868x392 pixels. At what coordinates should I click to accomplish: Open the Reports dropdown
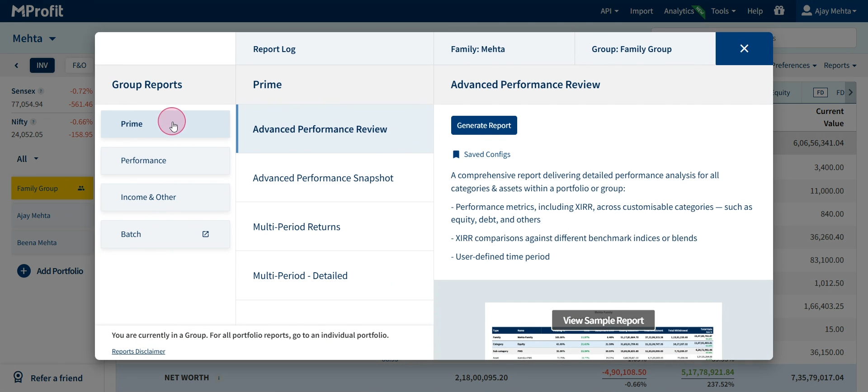840,66
